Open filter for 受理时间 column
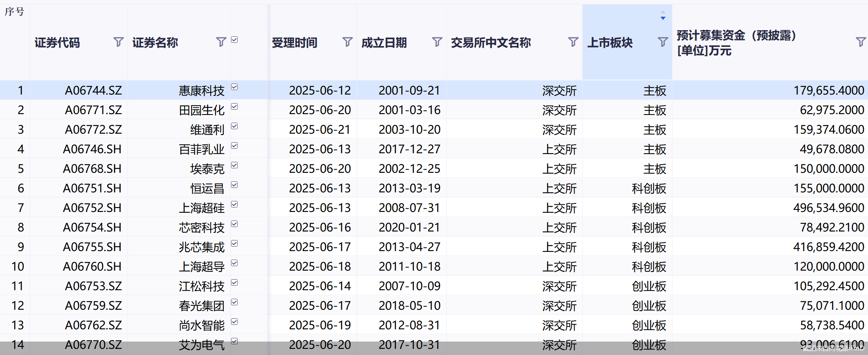868x355 pixels. [347, 42]
